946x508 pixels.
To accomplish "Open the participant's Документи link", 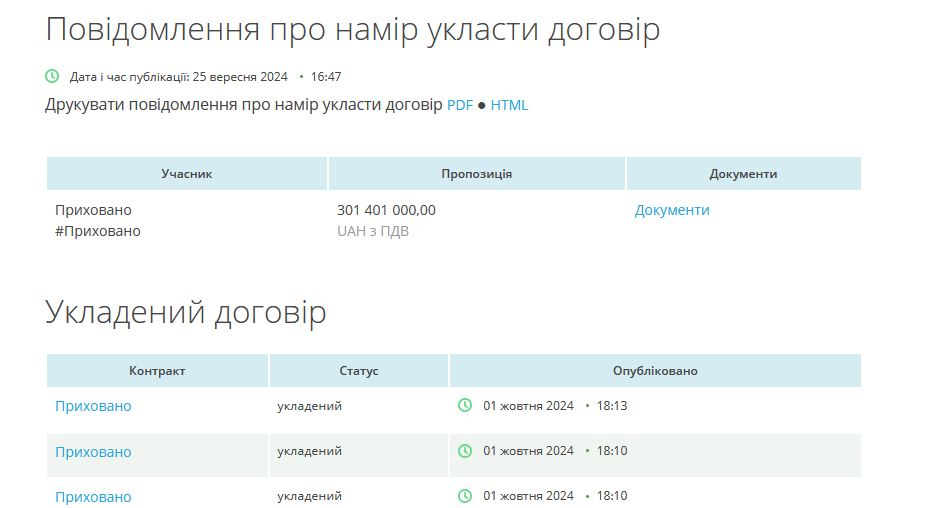I will coord(672,210).
